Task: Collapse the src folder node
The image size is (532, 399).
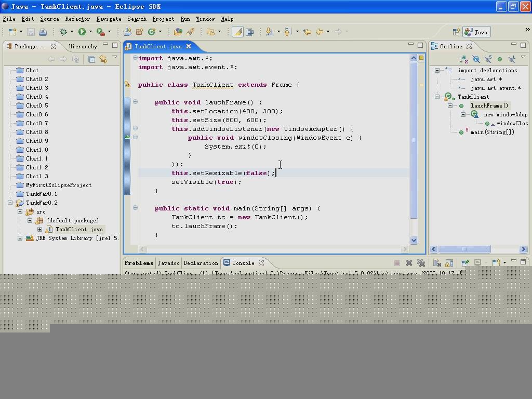Action: [x=20, y=212]
